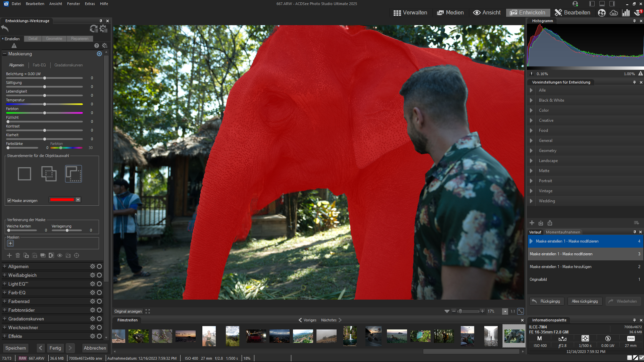
Task: Click the Alles rückgängig button
Action: click(x=585, y=301)
